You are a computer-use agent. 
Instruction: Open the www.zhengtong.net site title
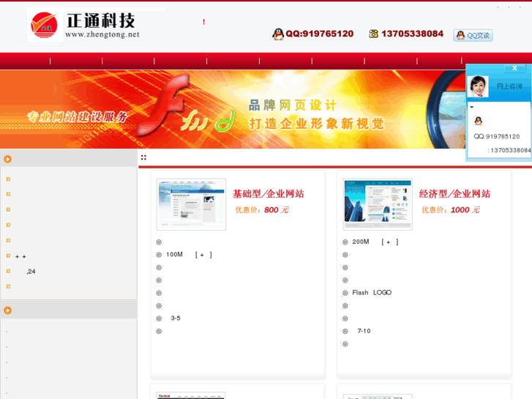coord(102,34)
